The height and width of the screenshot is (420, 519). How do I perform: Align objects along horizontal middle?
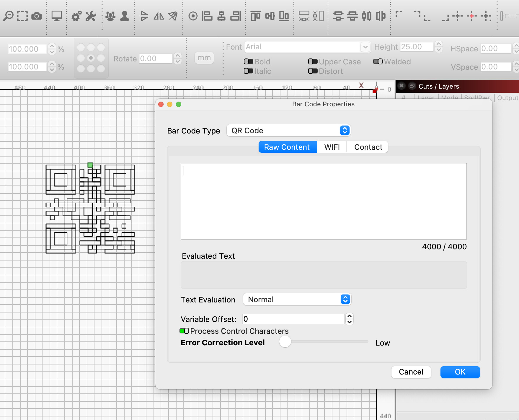click(x=270, y=16)
